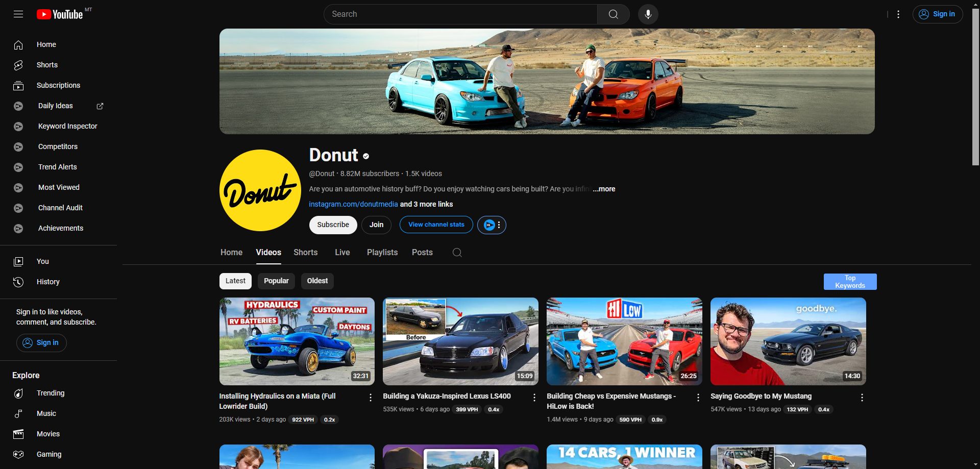
Task: Open the instagram.com/donutmedia link
Action: pos(353,204)
